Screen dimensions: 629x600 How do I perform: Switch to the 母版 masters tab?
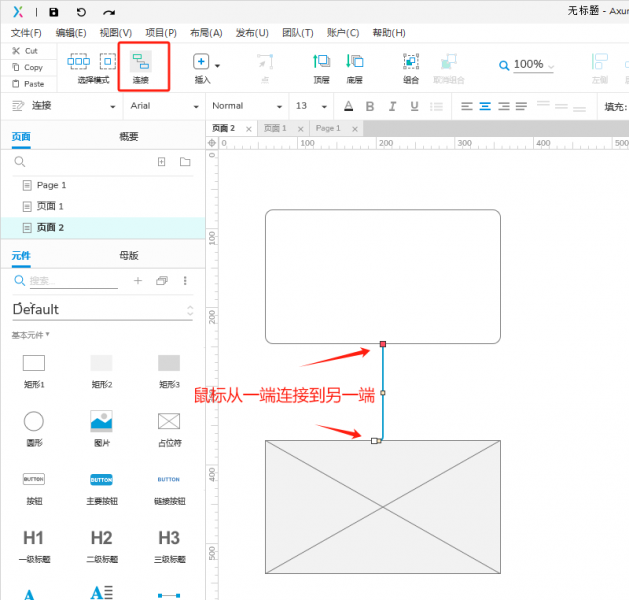tap(129, 255)
